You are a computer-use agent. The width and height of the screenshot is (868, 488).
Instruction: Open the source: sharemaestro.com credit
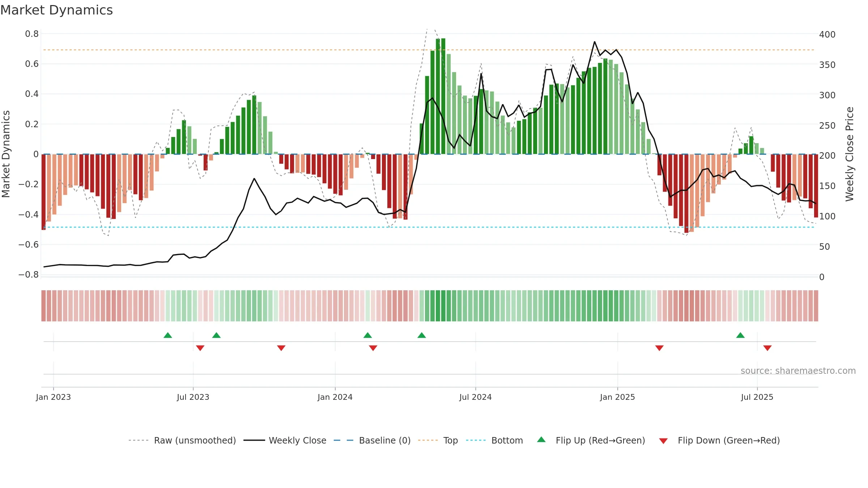tap(798, 371)
